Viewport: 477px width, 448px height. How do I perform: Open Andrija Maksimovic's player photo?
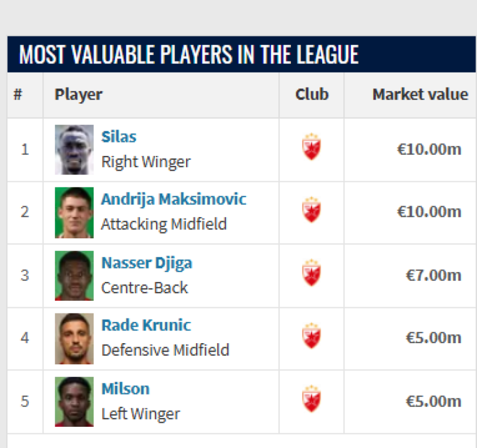(74, 212)
